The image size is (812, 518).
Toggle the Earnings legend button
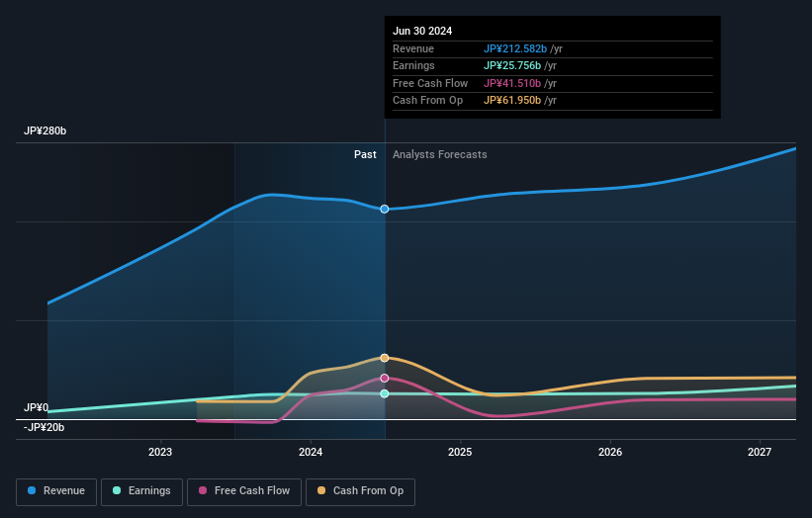[x=141, y=491]
